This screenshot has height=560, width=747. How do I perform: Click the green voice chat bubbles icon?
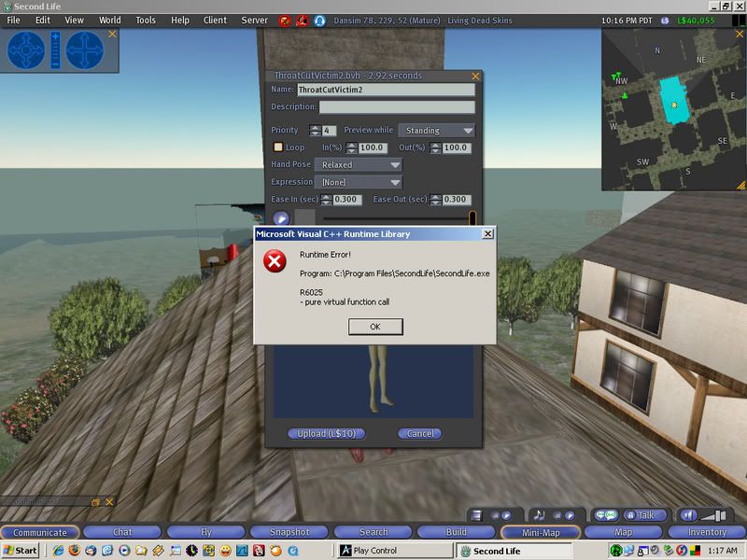click(606, 515)
